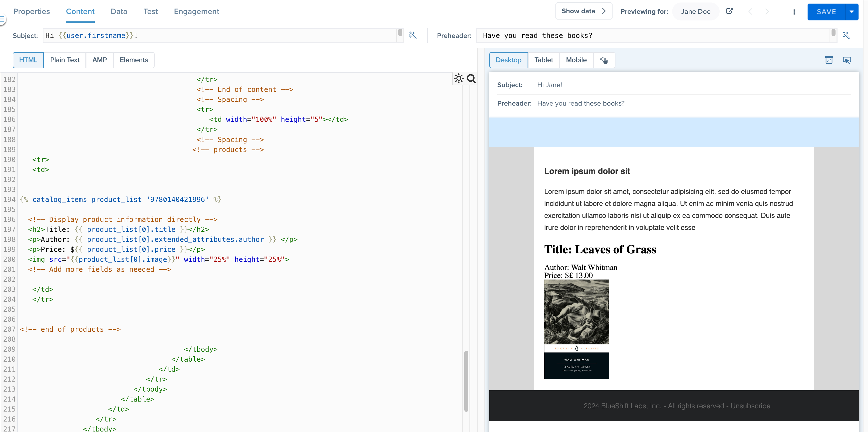Click the code editor vertical scrollbar
The image size is (868, 432).
click(466, 381)
